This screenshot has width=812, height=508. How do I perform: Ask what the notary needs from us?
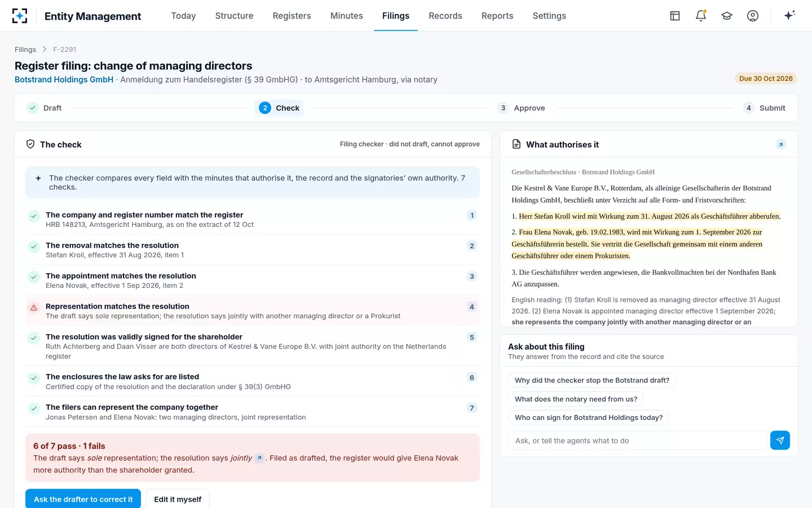pyautogui.click(x=576, y=399)
